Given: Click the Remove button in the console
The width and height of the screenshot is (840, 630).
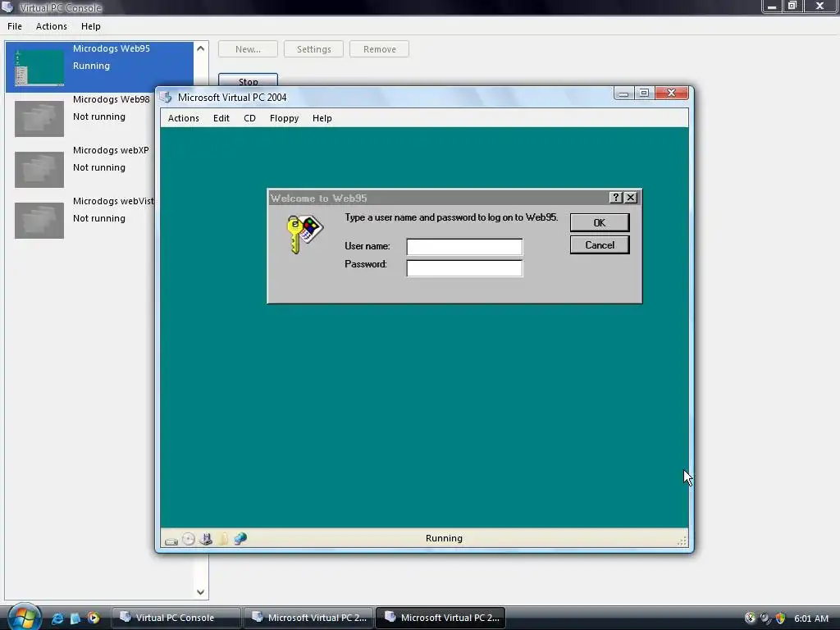Looking at the screenshot, I should (379, 49).
